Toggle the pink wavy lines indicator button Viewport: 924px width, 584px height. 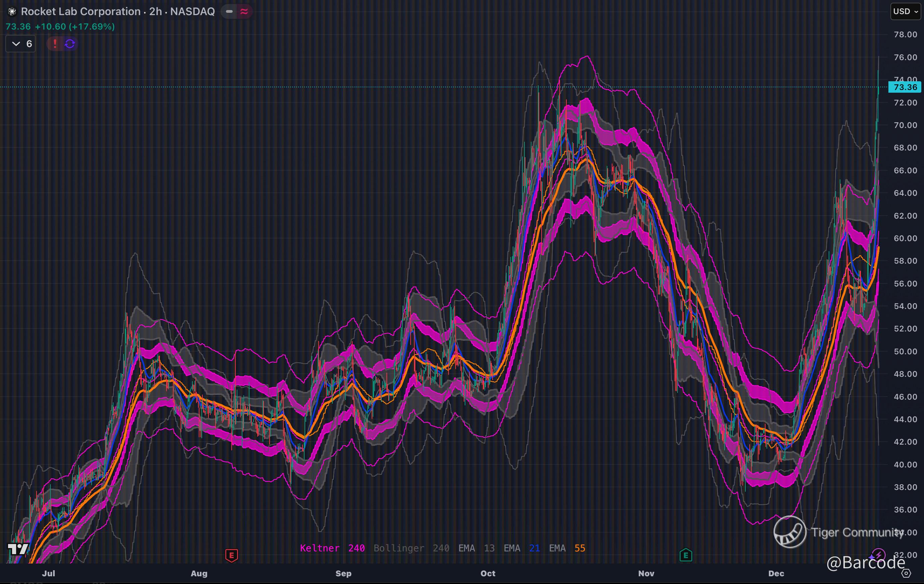[x=244, y=11]
